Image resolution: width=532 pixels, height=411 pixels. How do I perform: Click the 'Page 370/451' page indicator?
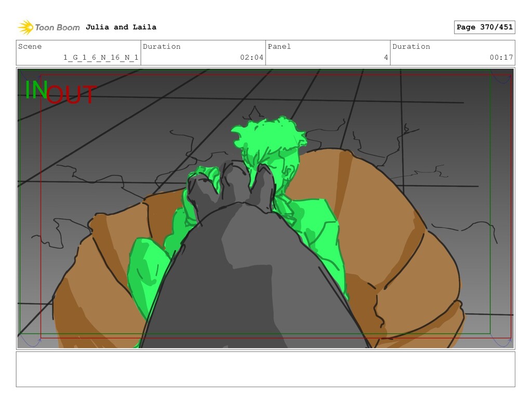(485, 27)
